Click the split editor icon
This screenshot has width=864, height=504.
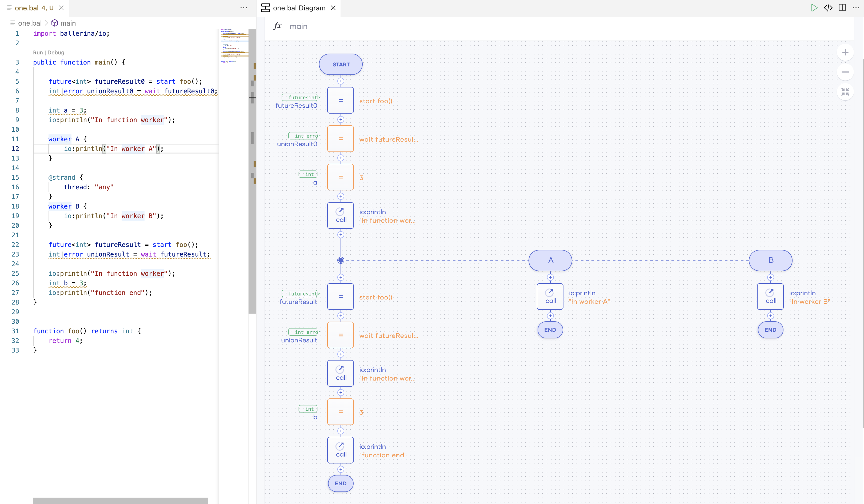point(842,7)
